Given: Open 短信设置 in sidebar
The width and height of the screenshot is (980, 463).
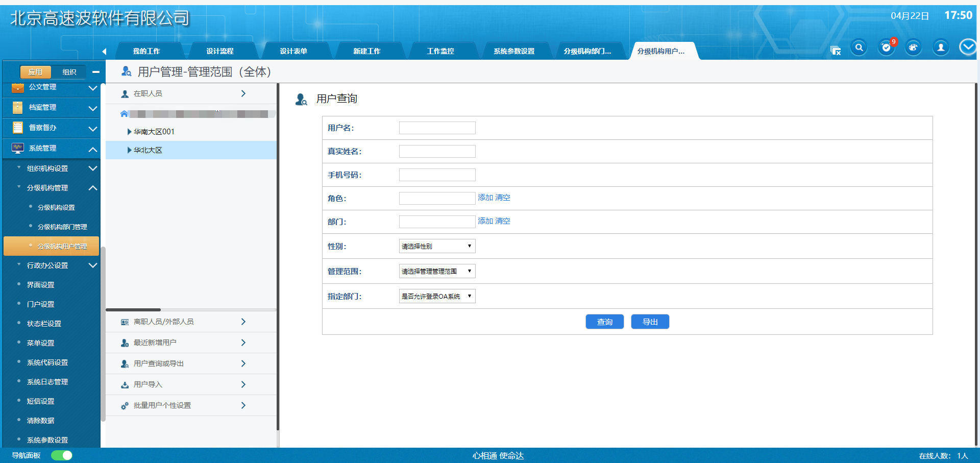Looking at the screenshot, I should 41,401.
